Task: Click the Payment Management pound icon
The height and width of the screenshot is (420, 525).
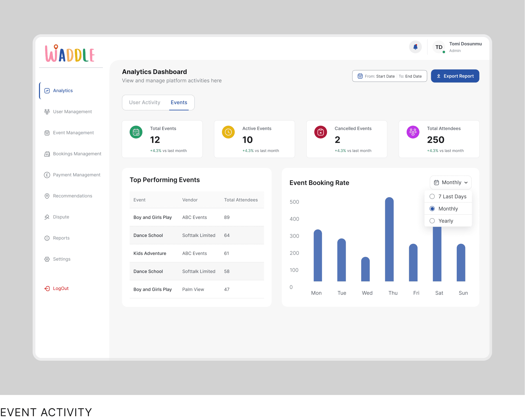Action: tap(47, 175)
